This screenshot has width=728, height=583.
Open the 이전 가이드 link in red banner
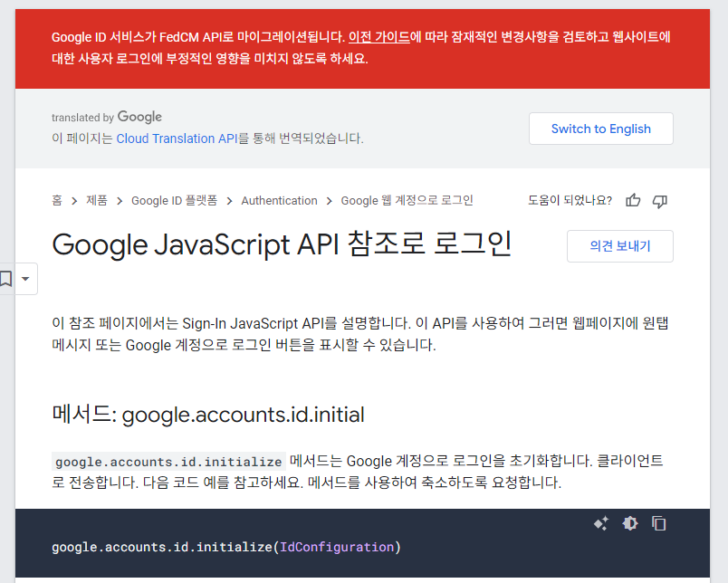[379, 37]
